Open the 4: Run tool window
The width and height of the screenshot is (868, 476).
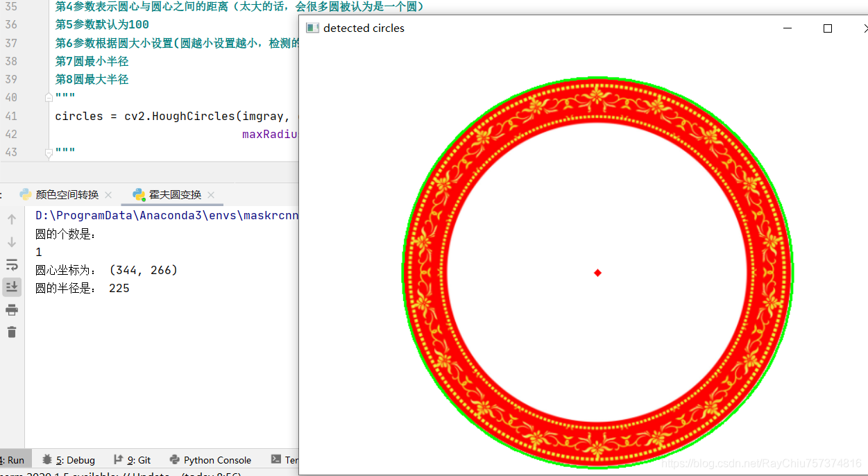click(12, 460)
